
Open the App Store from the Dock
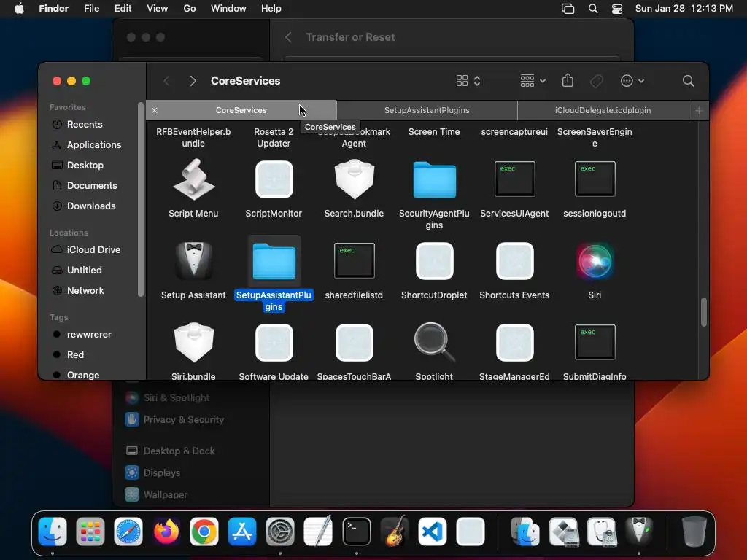pos(242,532)
